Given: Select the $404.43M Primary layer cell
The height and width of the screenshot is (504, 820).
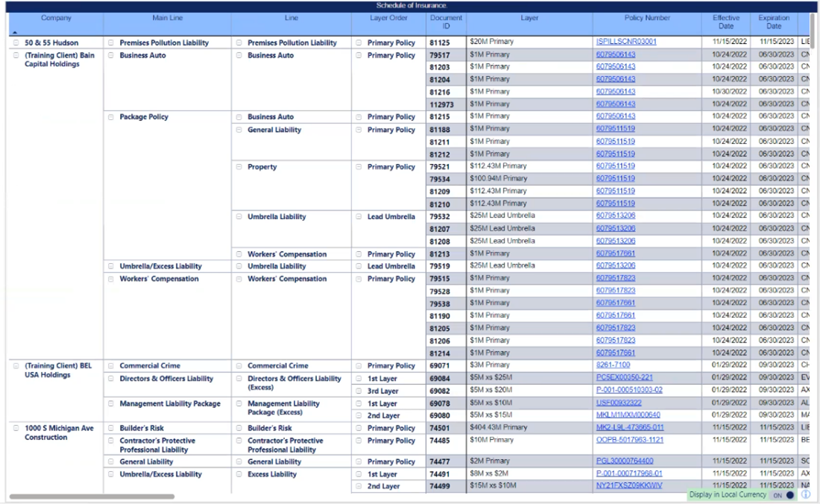Looking at the screenshot, I should [x=529, y=428].
